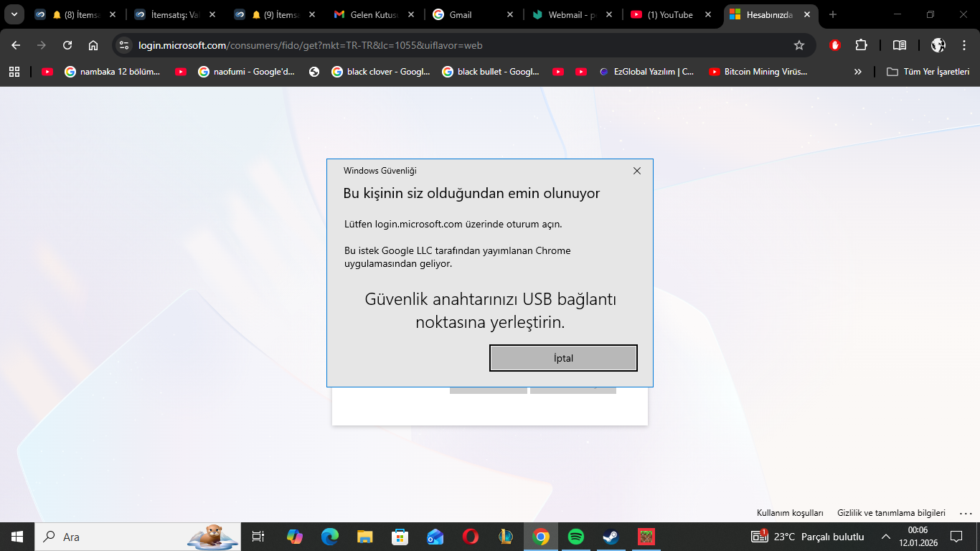Open the page footer three-dot menu
980x551 pixels.
(x=965, y=513)
